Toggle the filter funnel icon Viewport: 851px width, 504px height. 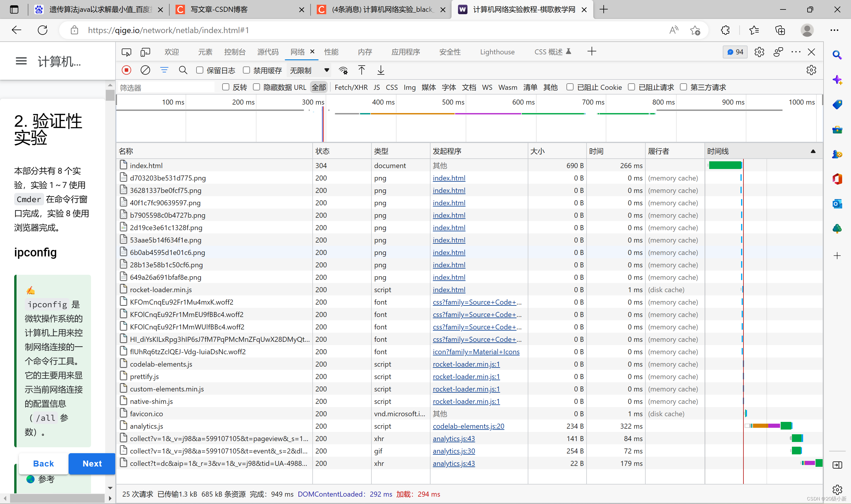pyautogui.click(x=164, y=70)
